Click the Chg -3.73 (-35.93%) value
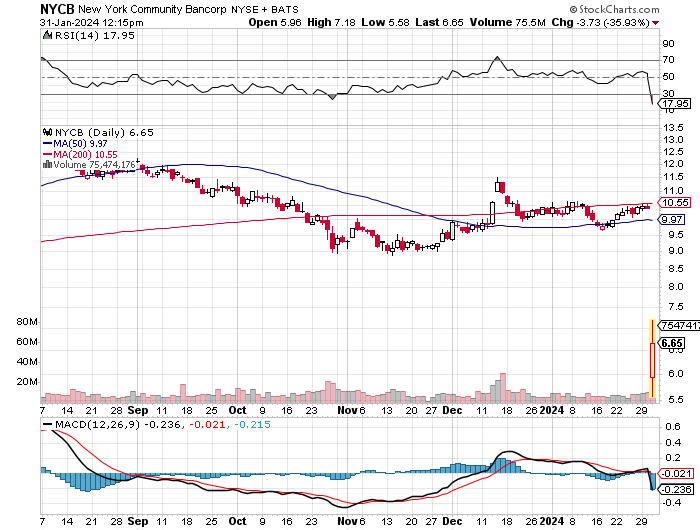 click(x=600, y=22)
